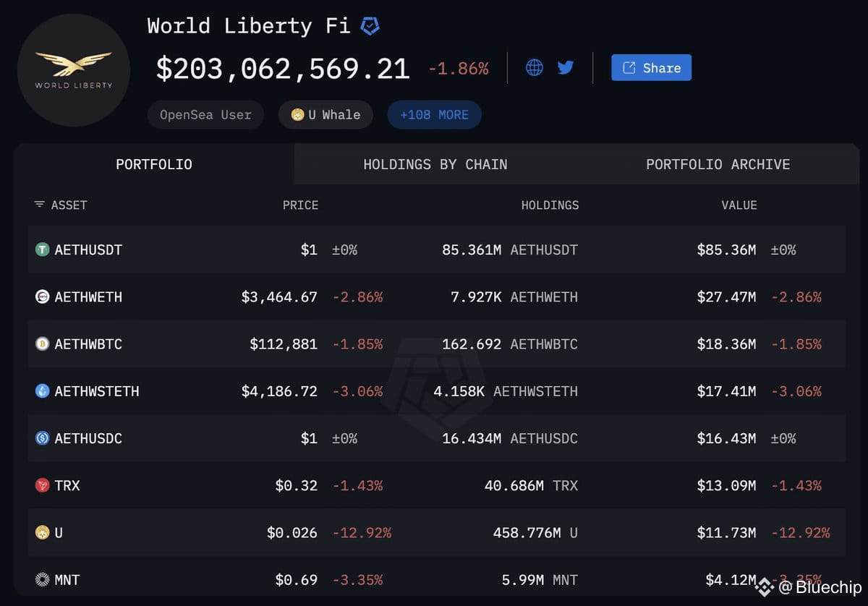Click the $3,464.67 AETHWETH price
Viewport: 868px width, 606px height.
click(x=279, y=296)
